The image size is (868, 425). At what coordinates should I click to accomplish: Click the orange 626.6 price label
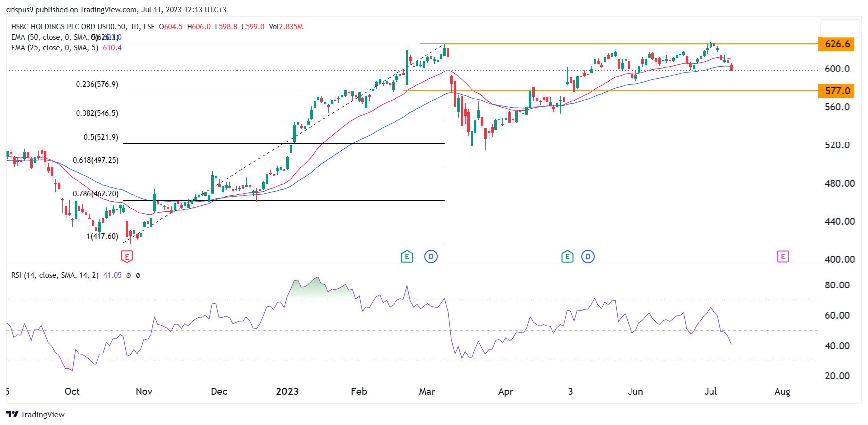[x=837, y=44]
